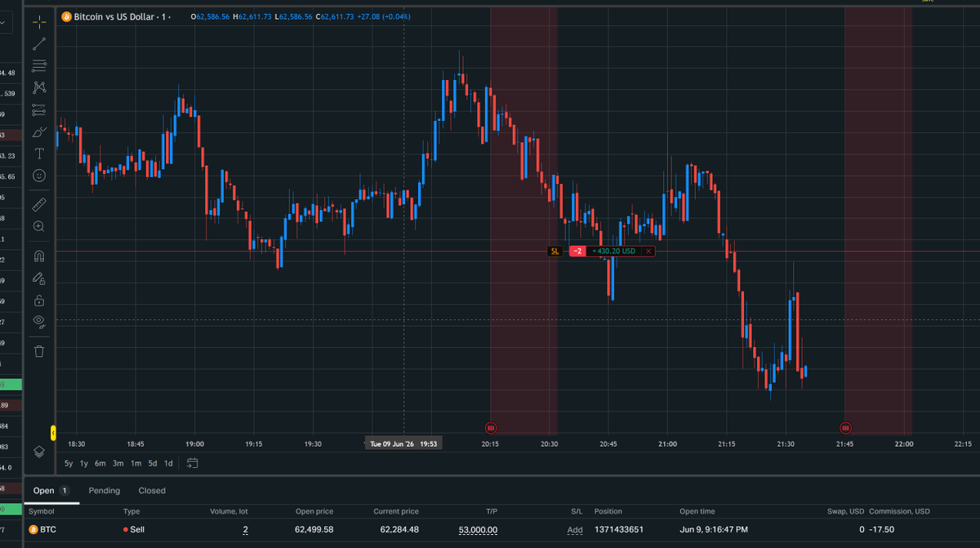Edit the T/P value 53,000.00

coord(478,530)
